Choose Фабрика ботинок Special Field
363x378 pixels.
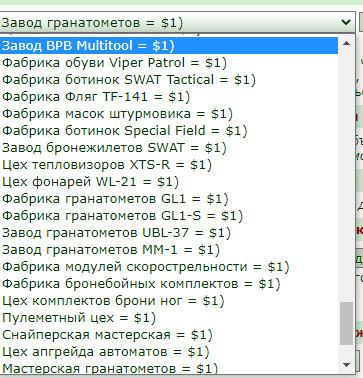(169, 131)
